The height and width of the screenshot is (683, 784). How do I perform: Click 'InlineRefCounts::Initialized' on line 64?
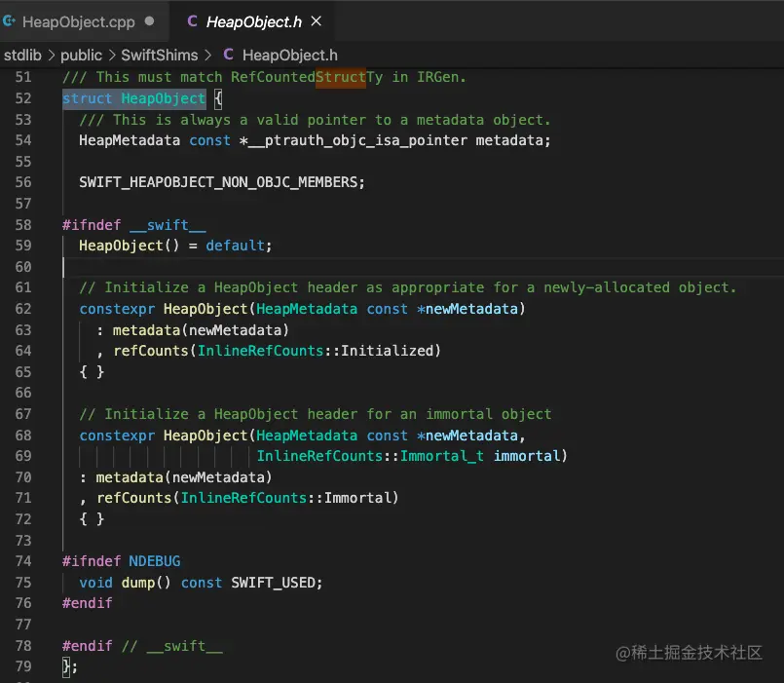tap(315, 351)
